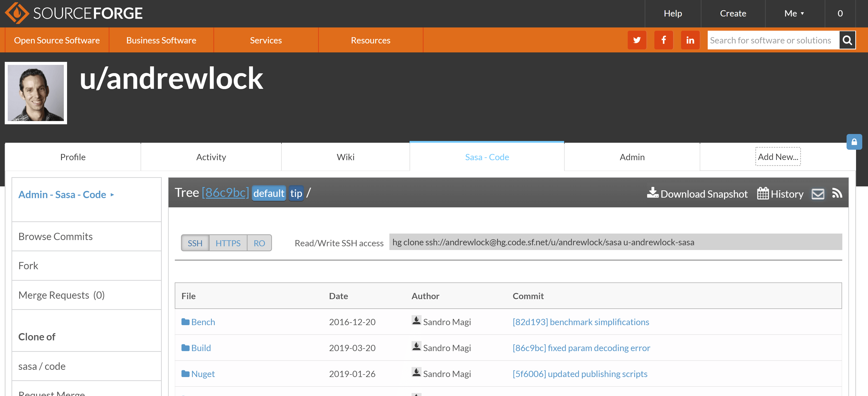
Task: Click the hg clone command field
Action: [615, 242]
